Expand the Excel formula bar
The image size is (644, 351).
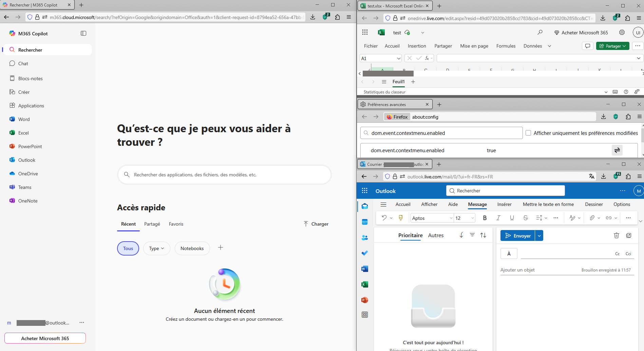pyautogui.click(x=639, y=58)
